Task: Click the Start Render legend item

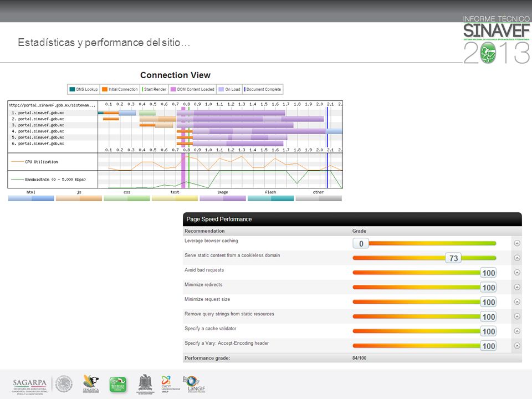Action: tap(155, 89)
